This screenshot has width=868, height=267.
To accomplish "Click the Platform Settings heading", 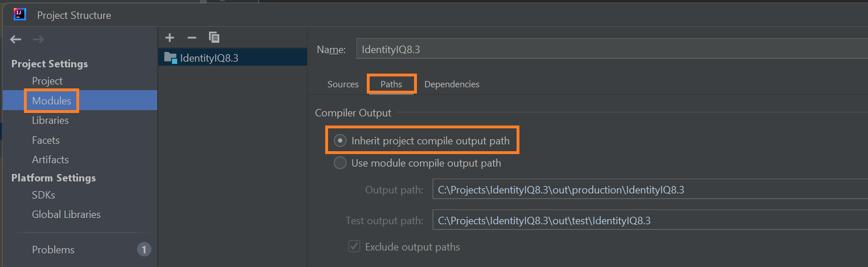I will 54,177.
